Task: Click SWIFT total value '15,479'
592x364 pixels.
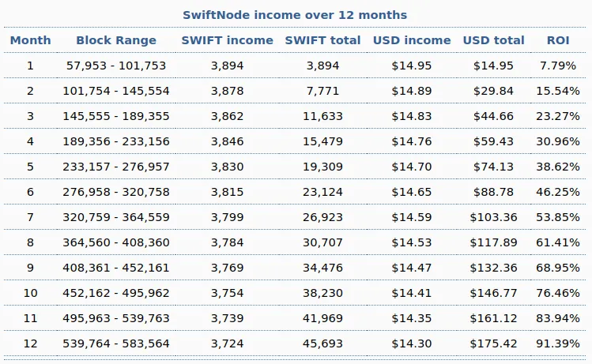Action: 322,141
